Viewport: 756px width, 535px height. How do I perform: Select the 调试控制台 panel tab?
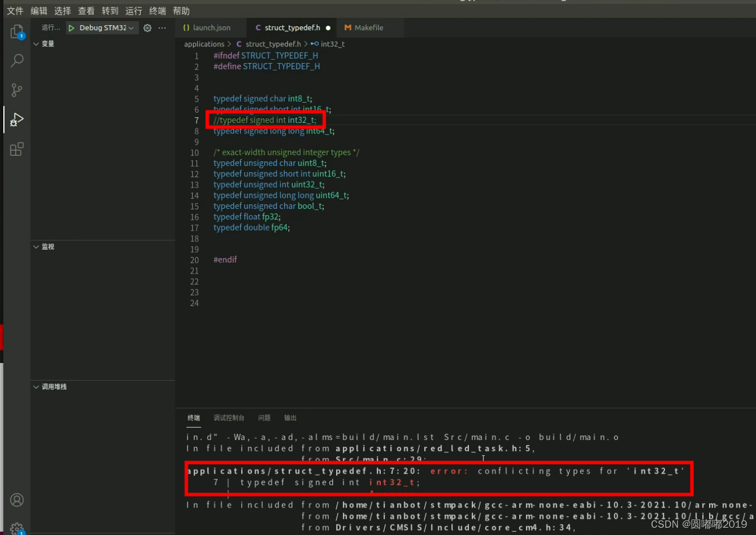click(229, 418)
